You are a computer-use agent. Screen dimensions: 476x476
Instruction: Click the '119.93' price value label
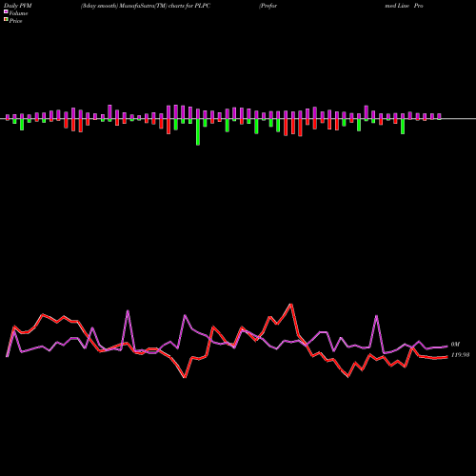click(x=460, y=355)
